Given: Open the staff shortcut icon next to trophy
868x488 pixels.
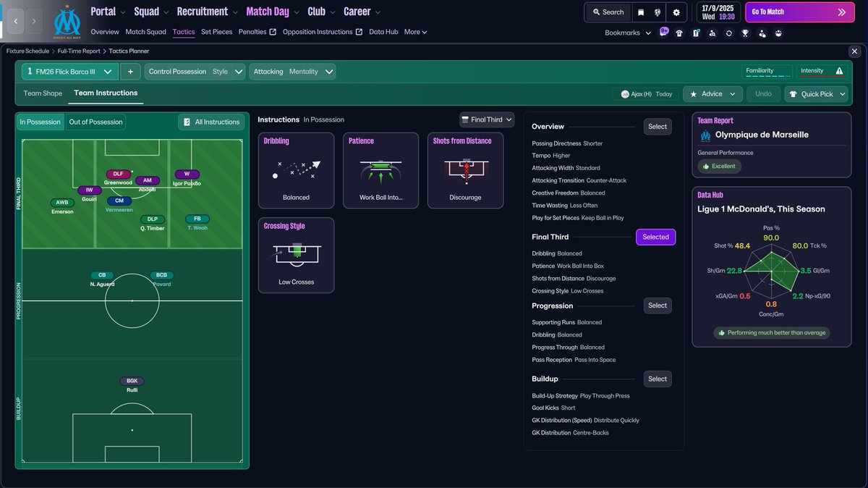Looking at the screenshot, I should click(762, 33).
